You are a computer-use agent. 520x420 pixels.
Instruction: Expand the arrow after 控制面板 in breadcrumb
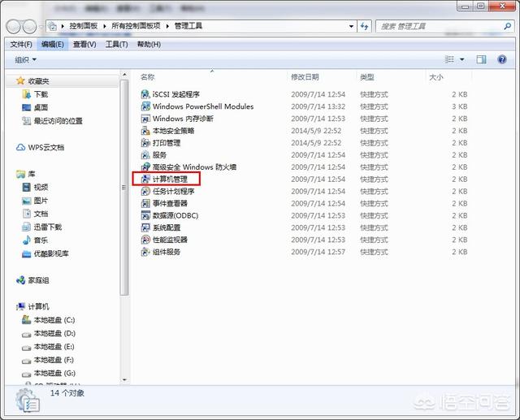(105, 26)
